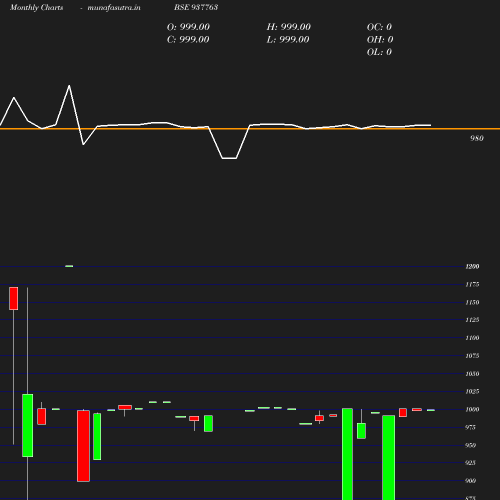Click the 1000 price axis label
The width and height of the screenshot is (500, 500).
[x=472, y=409]
